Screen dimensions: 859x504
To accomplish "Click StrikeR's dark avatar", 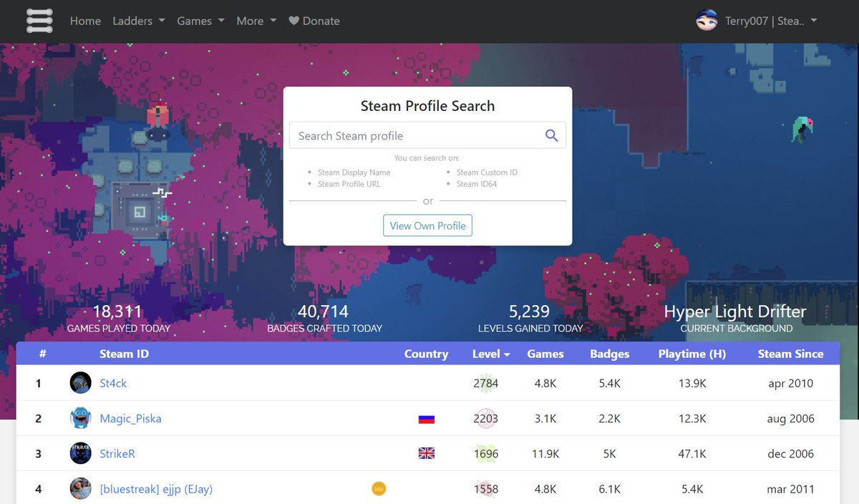I will pos(81,453).
